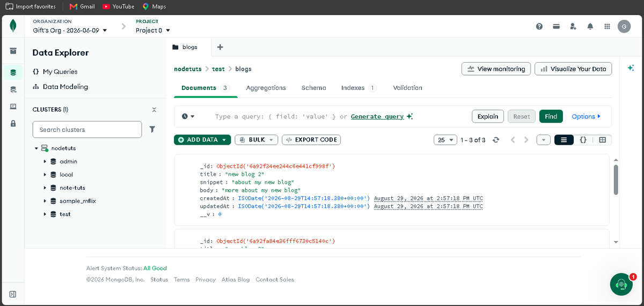Click Import favorites in bookmarks bar
This screenshot has width=644, height=306.
[x=31, y=6]
